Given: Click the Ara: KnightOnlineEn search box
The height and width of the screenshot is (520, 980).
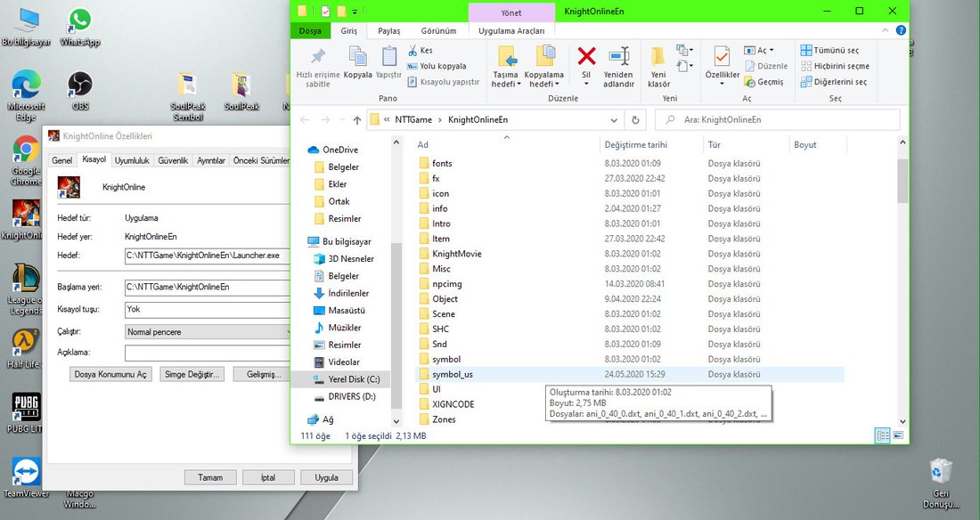Looking at the screenshot, I should click(x=778, y=120).
